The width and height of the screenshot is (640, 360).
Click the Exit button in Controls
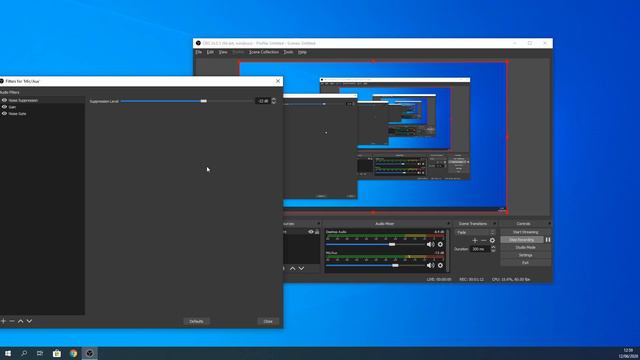coord(526,263)
